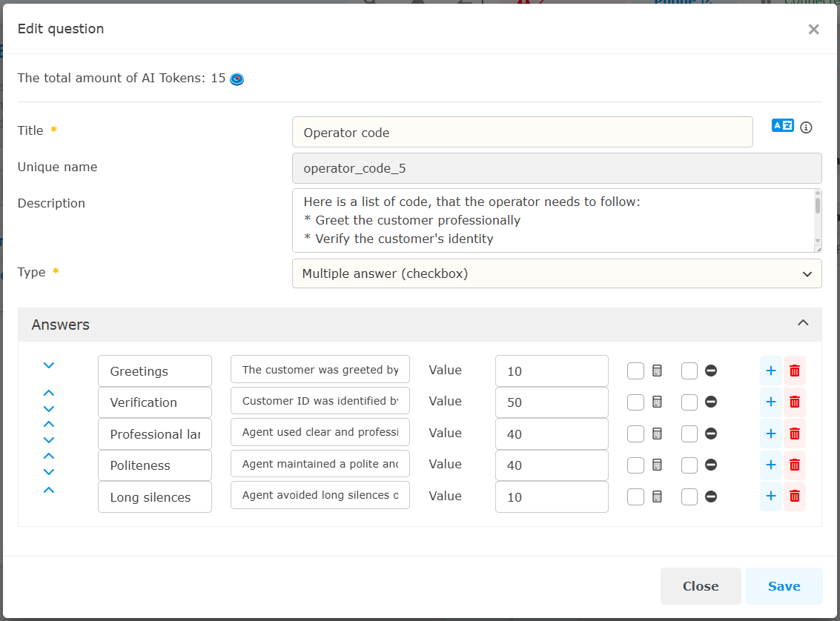This screenshot has height=621, width=840.
Task: Move the Long silences answer up
Action: click(x=49, y=490)
